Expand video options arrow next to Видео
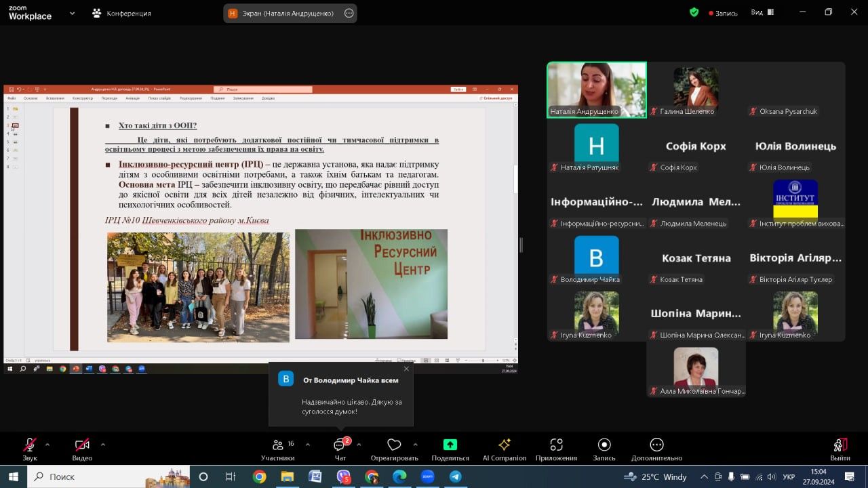Image resolution: width=868 pixels, height=488 pixels. pos(103,445)
